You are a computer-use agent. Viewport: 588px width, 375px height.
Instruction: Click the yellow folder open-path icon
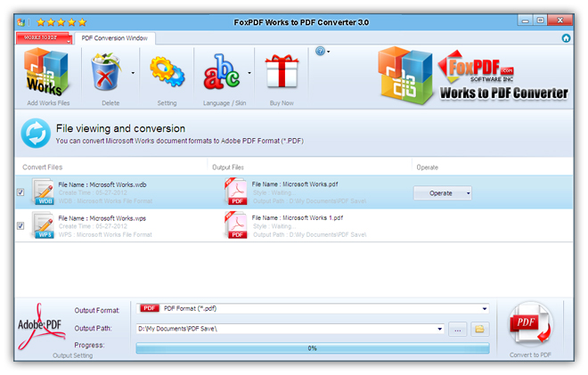click(479, 329)
